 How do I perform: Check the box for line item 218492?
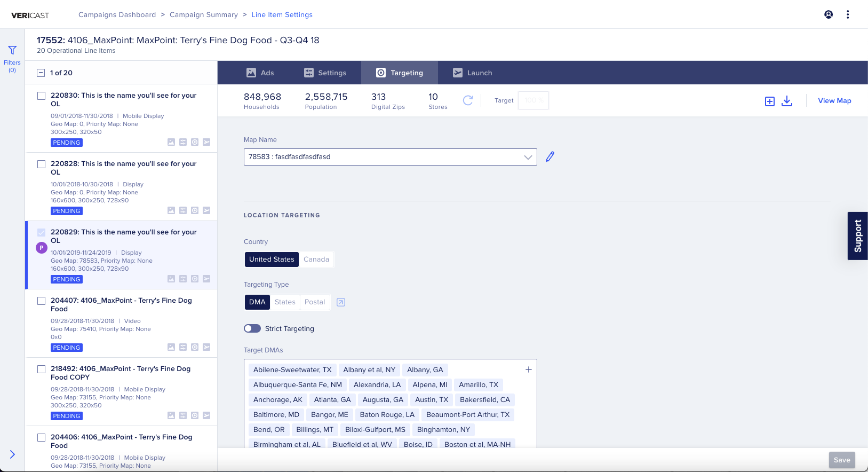tap(41, 369)
